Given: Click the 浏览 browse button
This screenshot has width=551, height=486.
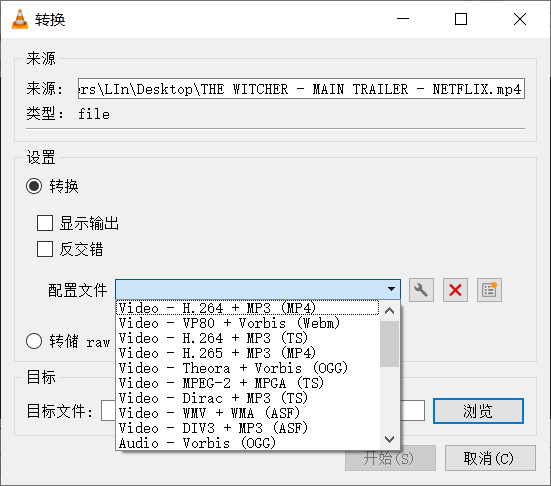Looking at the screenshot, I should click(x=478, y=411).
